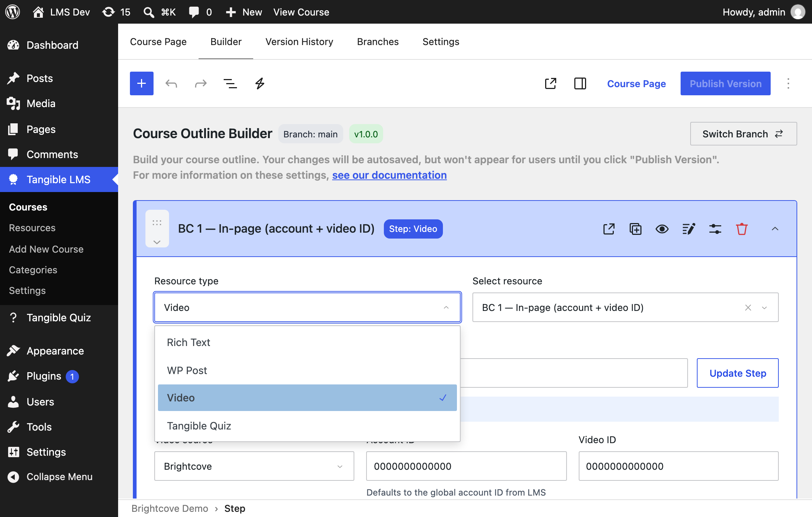Open the course Settings tab

(x=441, y=42)
